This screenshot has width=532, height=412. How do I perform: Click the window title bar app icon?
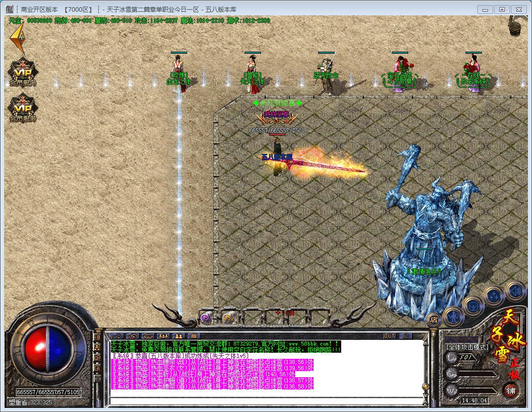10,9
